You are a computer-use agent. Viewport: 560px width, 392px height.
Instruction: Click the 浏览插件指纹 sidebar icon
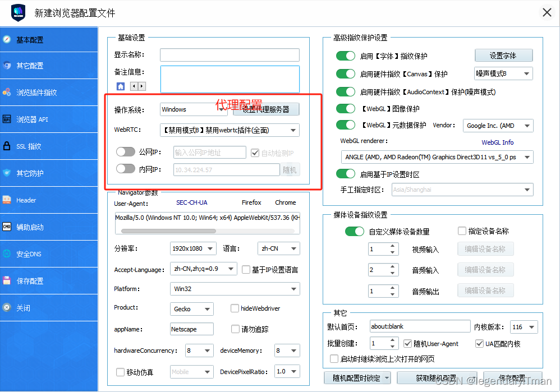pyautogui.click(x=7, y=92)
